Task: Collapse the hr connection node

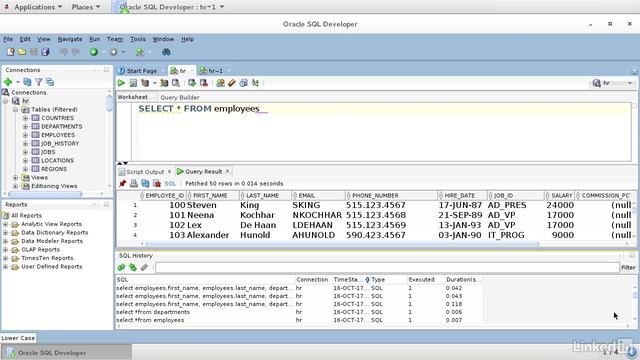Action: 6,101
